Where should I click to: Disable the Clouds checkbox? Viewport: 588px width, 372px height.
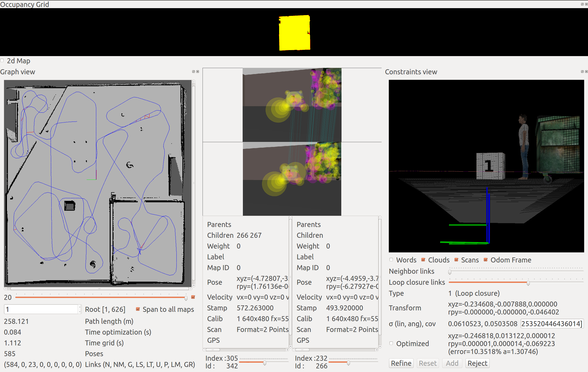(x=423, y=260)
